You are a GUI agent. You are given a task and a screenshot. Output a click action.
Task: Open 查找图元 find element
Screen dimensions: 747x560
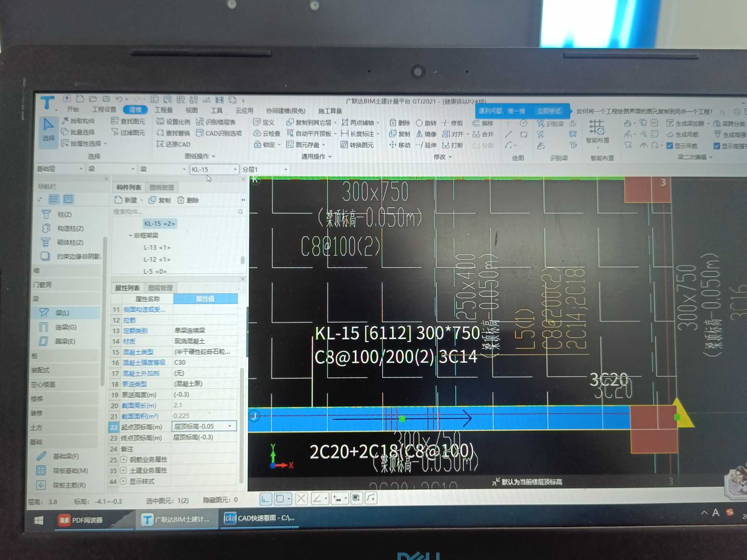(x=128, y=121)
